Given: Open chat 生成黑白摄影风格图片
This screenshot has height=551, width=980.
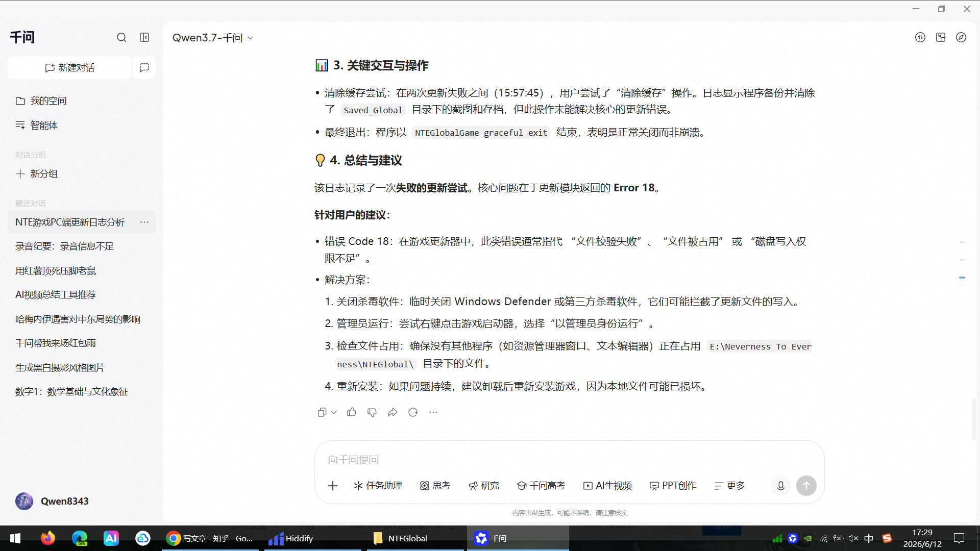Looking at the screenshot, I should pos(82,368).
